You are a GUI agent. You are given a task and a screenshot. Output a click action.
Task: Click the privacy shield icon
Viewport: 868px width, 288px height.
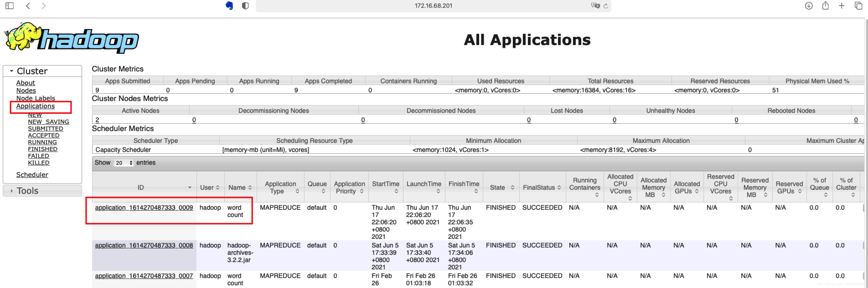point(245,6)
